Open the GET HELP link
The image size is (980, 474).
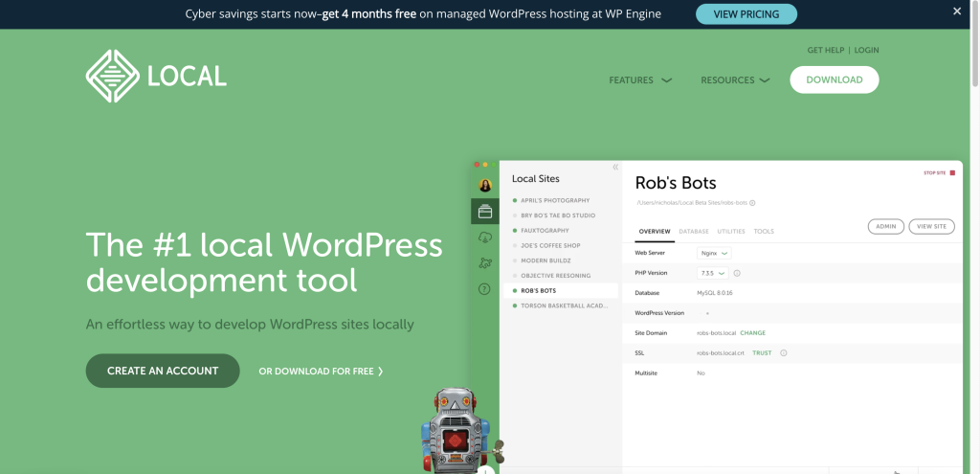coord(825,50)
